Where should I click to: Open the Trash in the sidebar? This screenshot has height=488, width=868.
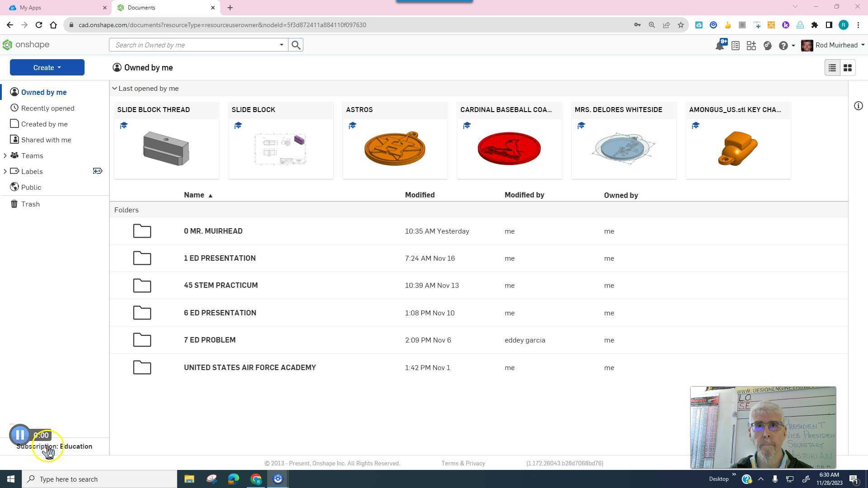(30, 204)
